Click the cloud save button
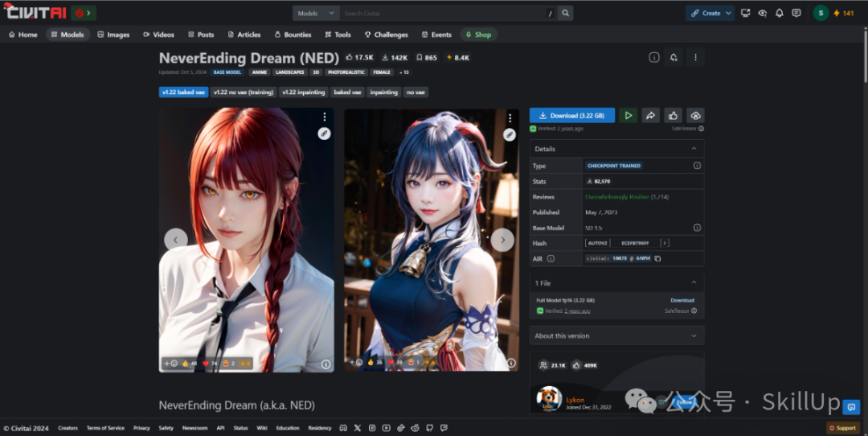 coord(695,115)
